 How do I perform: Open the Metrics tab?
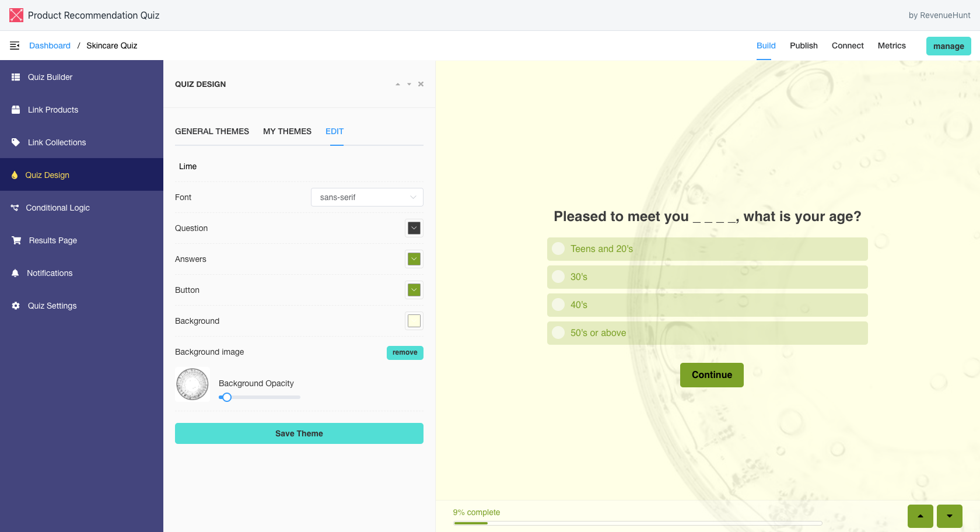pos(892,45)
